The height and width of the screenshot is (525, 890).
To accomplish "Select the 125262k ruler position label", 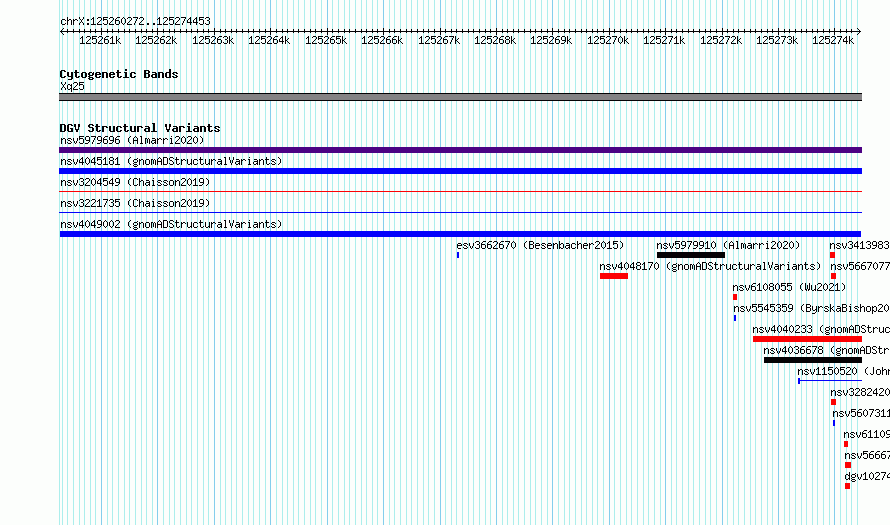I will click(x=156, y=40).
